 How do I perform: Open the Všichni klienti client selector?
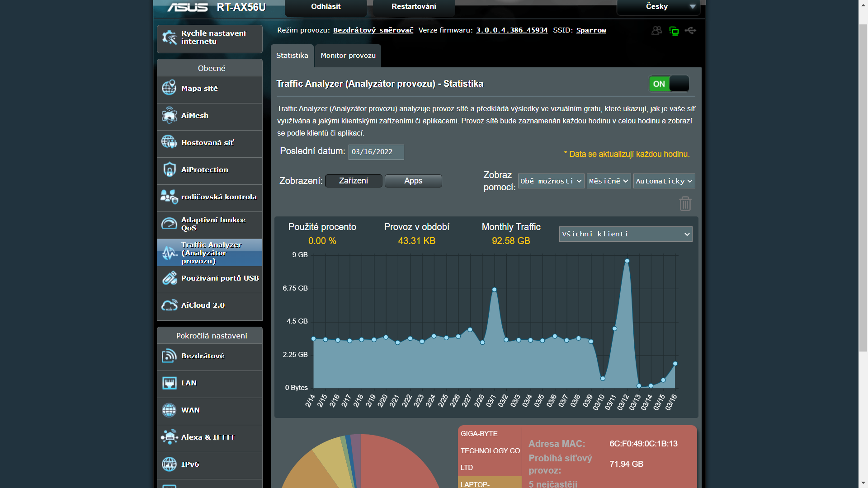coord(625,234)
